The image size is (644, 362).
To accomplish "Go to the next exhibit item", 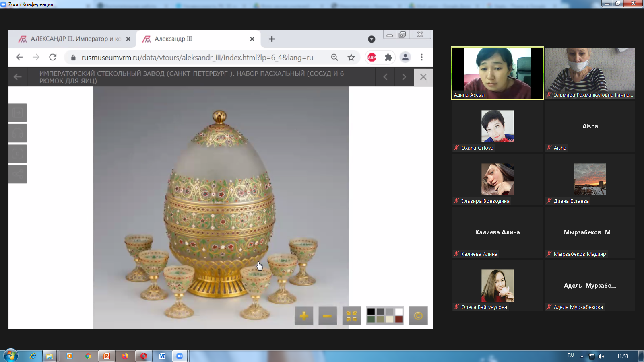I will [404, 77].
